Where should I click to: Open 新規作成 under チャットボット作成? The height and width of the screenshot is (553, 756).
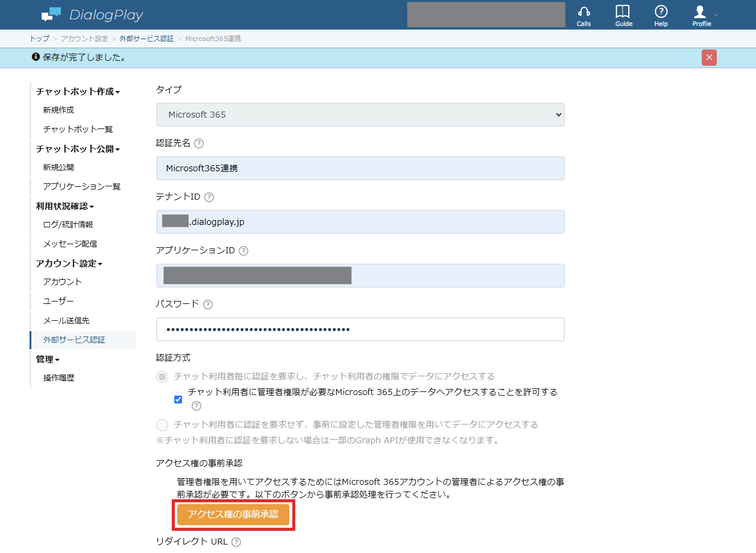58,110
